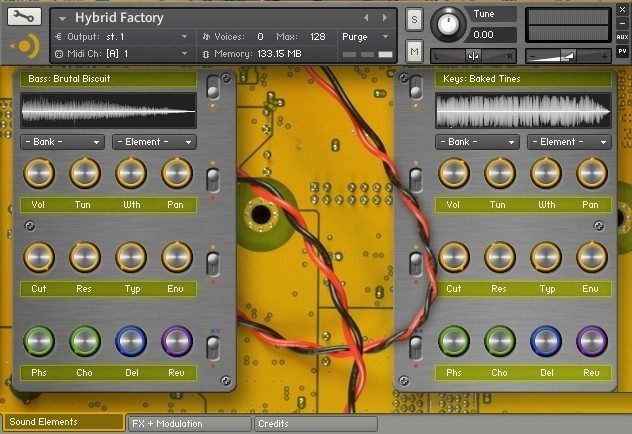Flip the Bass panel filter-row switch
The height and width of the screenshot is (434, 632).
(213, 264)
